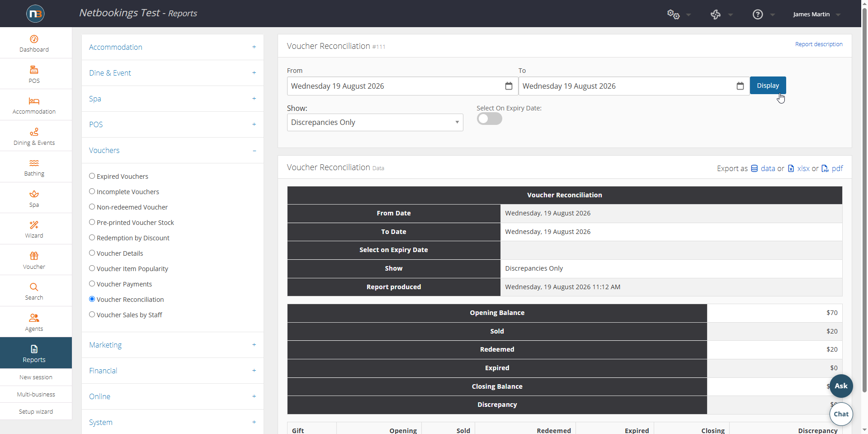Click the Netbookings logo icon
The width and height of the screenshot is (868, 434).
coord(35,14)
